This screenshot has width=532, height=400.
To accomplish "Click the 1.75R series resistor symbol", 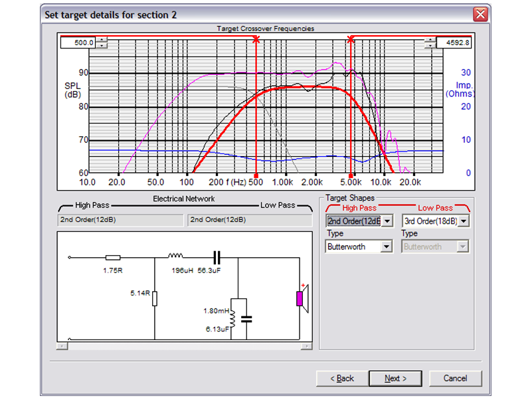I will click(113, 257).
